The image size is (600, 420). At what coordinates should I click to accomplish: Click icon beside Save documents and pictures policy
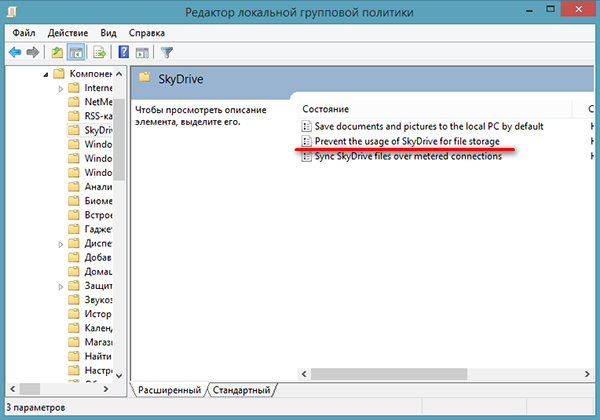306,126
